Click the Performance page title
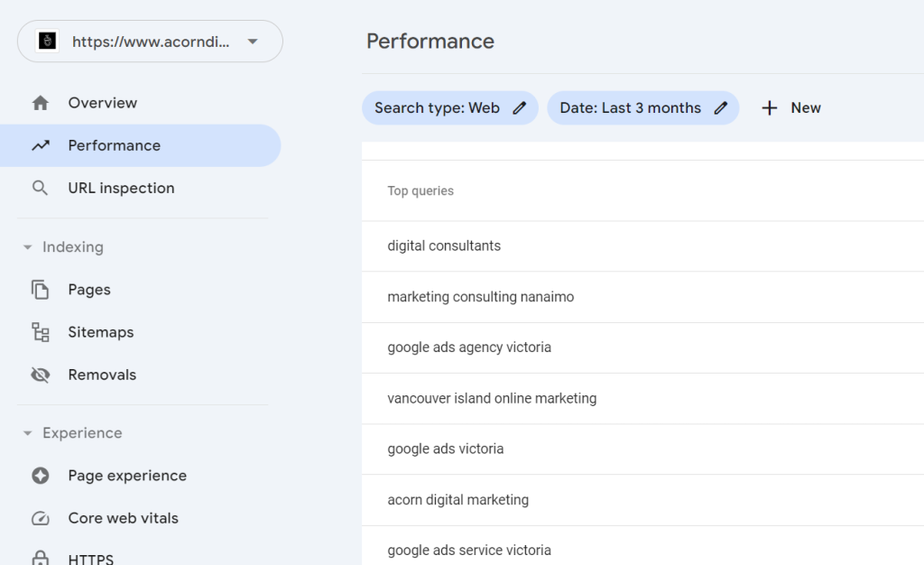The height and width of the screenshot is (565, 924). (x=430, y=42)
